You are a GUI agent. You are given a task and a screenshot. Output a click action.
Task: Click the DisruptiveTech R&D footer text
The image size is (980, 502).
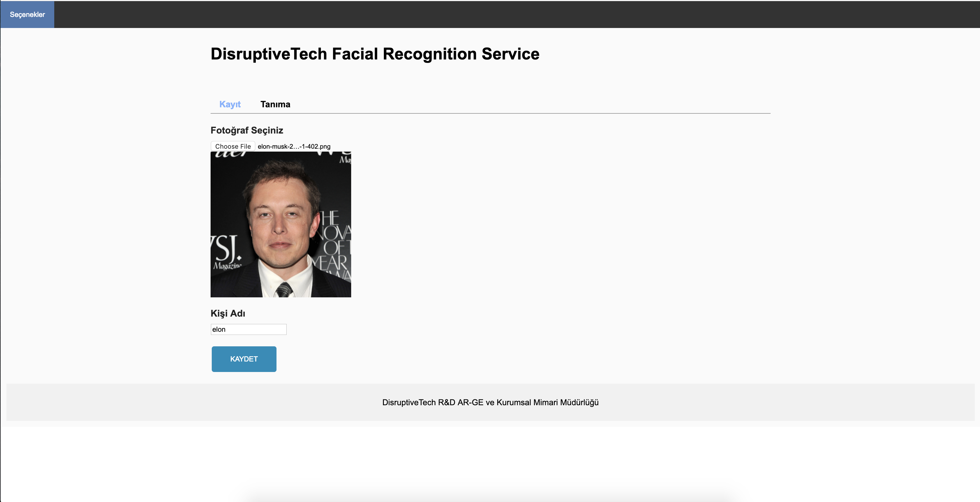490,402
